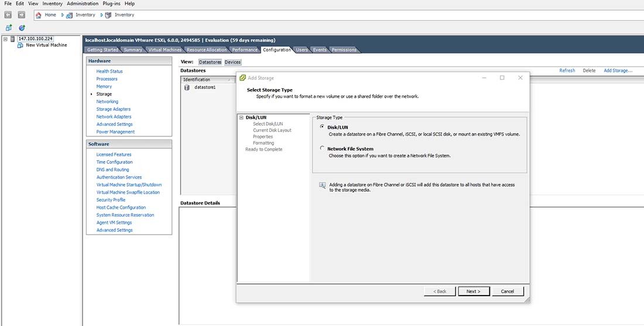Open Virtual Machine Swapfile Location

coord(128,192)
